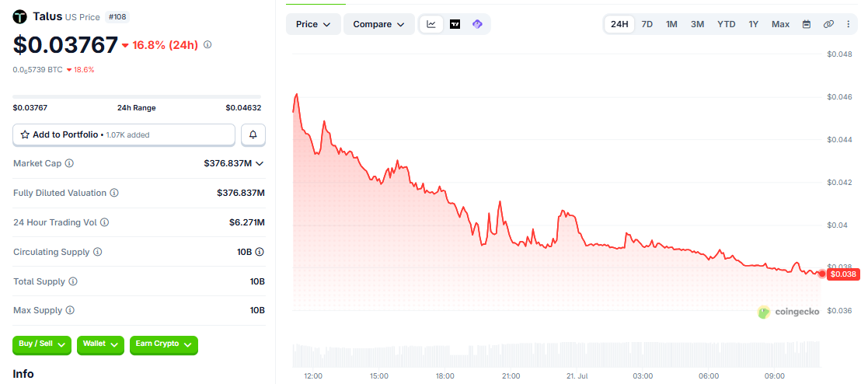This screenshot has width=868, height=384.
Task: Open Fully Diluted Valuation info icon
Action: pos(113,193)
